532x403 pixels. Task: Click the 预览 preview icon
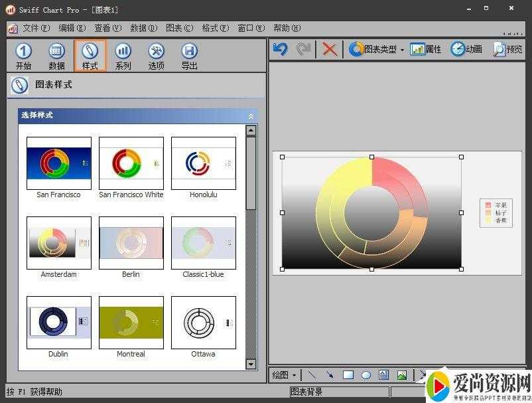(507, 49)
